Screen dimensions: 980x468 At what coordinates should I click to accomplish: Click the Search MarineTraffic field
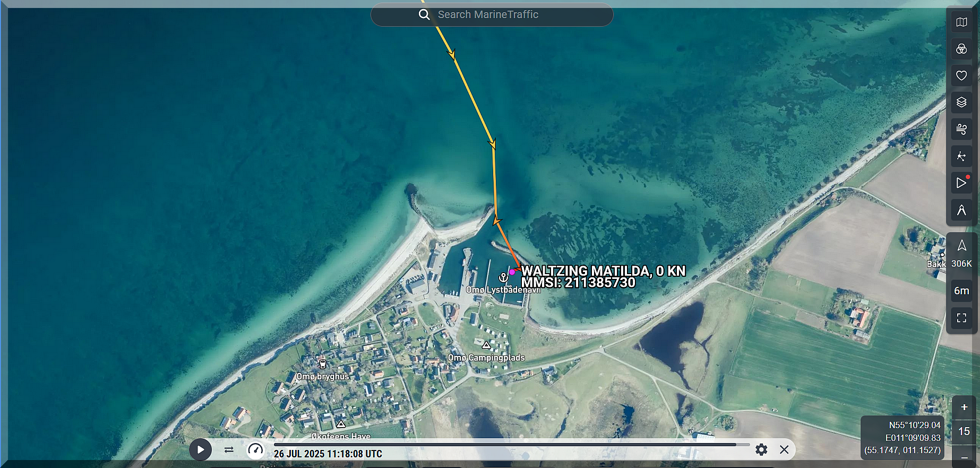coord(492,15)
